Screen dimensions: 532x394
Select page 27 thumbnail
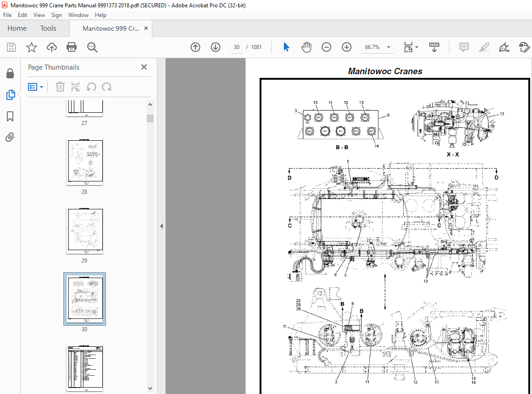pos(84,108)
